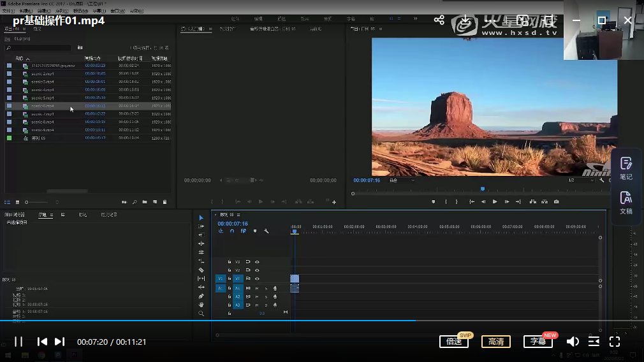644x362 pixels.
Task: Add marker in program monitor
Action: coord(434,201)
